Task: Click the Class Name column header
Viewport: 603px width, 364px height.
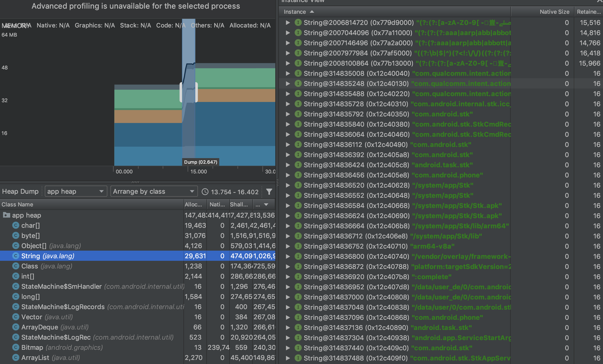Action: pyautogui.click(x=18, y=204)
